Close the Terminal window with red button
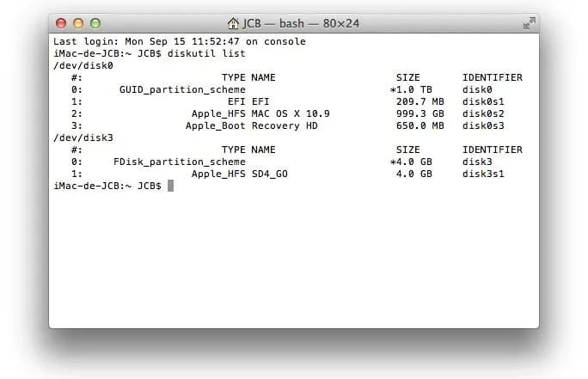The height and width of the screenshot is (379, 588). [61, 23]
